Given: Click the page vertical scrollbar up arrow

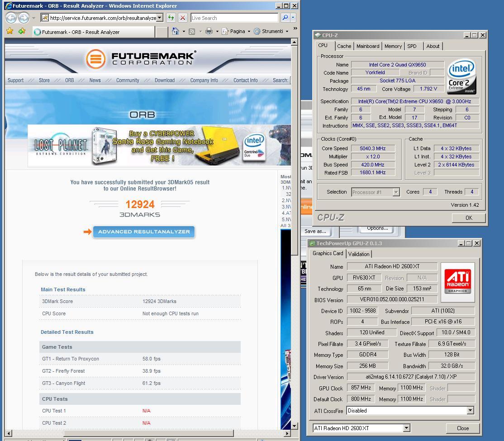Looking at the screenshot, I should pos(294,42).
